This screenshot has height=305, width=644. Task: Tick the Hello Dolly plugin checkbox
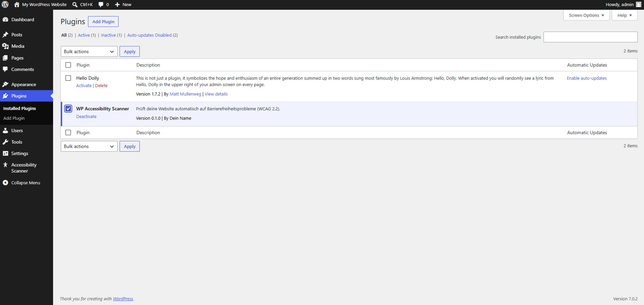coord(68,78)
